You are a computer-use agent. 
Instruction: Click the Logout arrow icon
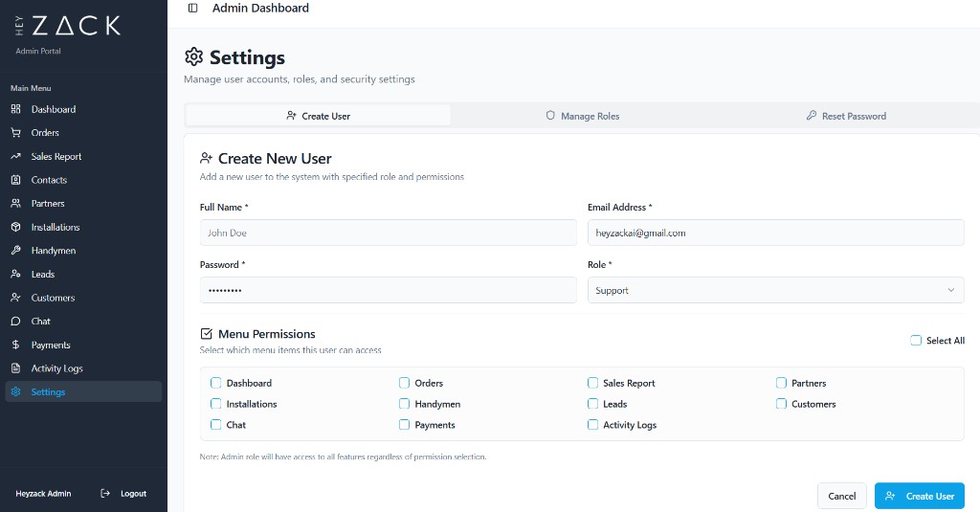point(105,493)
